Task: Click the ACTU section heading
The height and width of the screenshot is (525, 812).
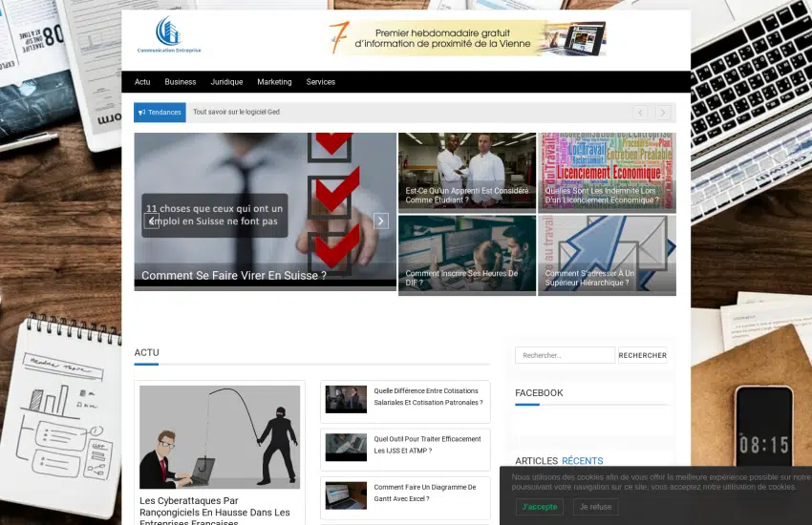Action: [146, 353]
